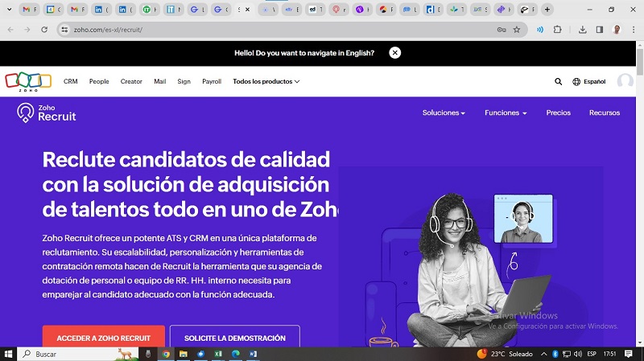Open Excel from the taskbar

(218, 354)
